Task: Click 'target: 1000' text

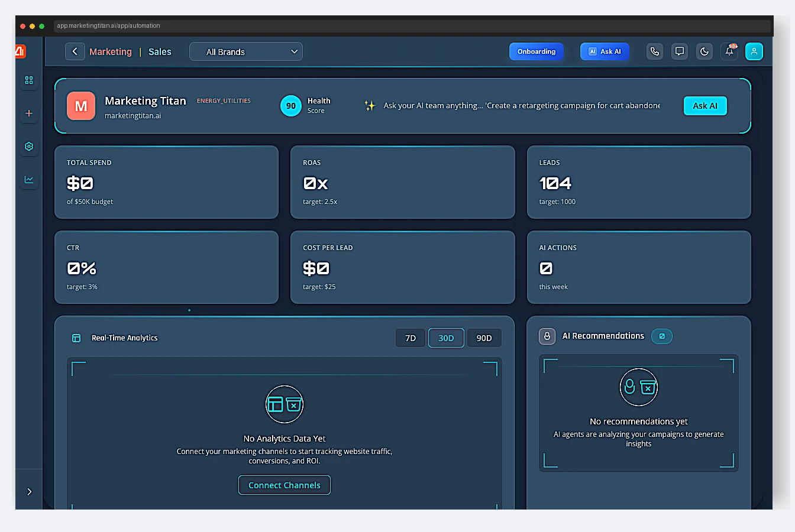Action: pos(557,202)
